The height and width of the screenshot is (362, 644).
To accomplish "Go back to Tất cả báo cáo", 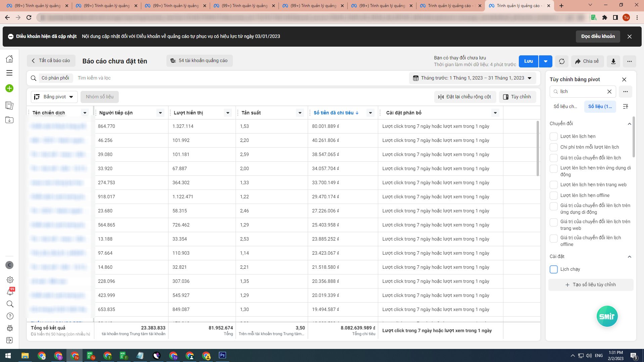I will tap(51, 61).
